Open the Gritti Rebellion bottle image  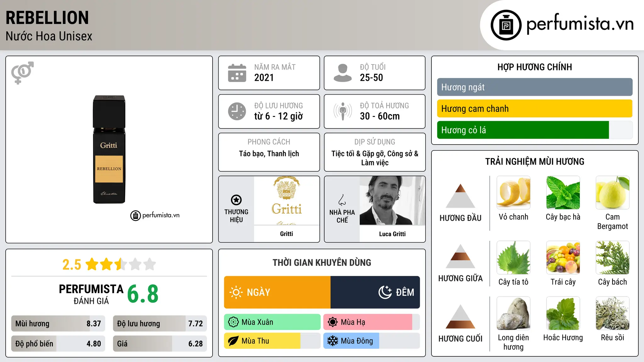tap(109, 149)
